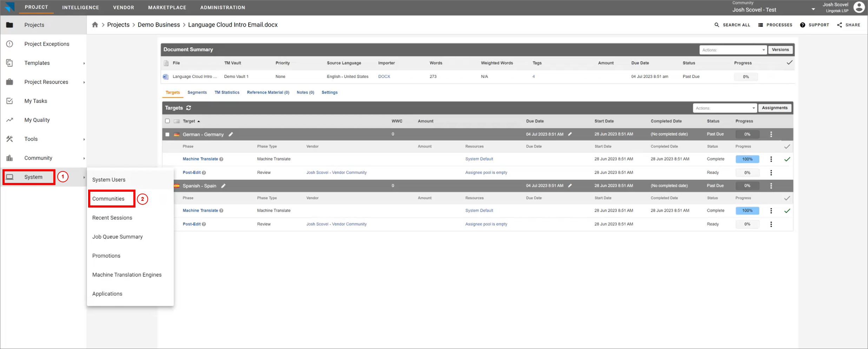Click Language Cloud Intro file name
The width and height of the screenshot is (868, 349).
tap(195, 77)
